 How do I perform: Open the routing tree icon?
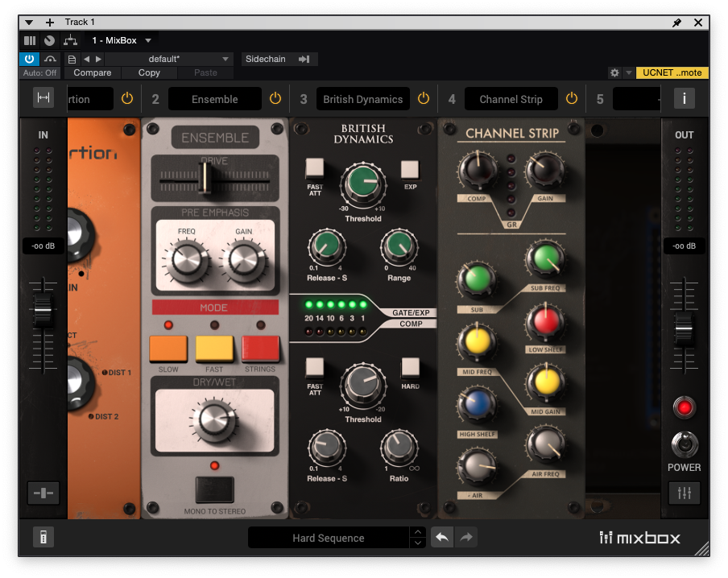[x=71, y=40]
